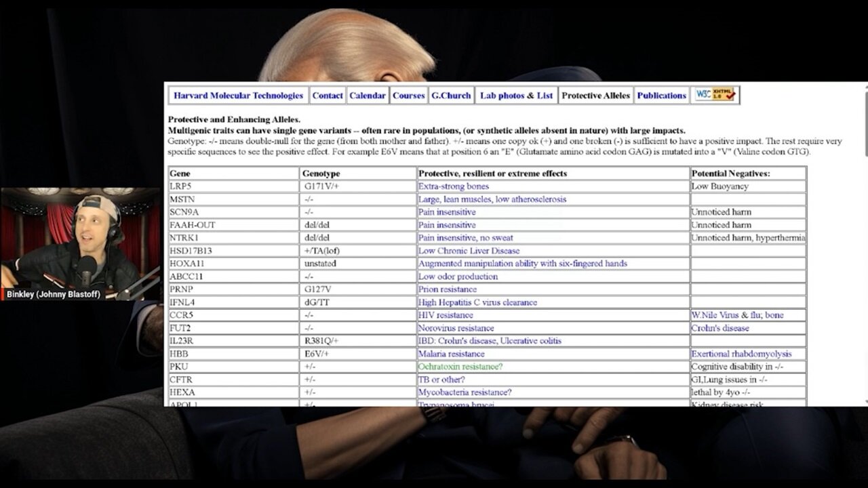Open W.Nile Virus & flu; bone link
This screenshot has width=868, height=488.
pyautogui.click(x=738, y=315)
